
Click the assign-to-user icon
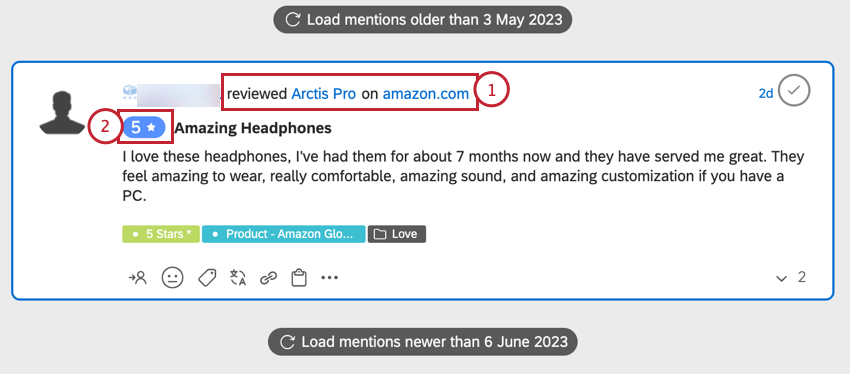[138, 278]
